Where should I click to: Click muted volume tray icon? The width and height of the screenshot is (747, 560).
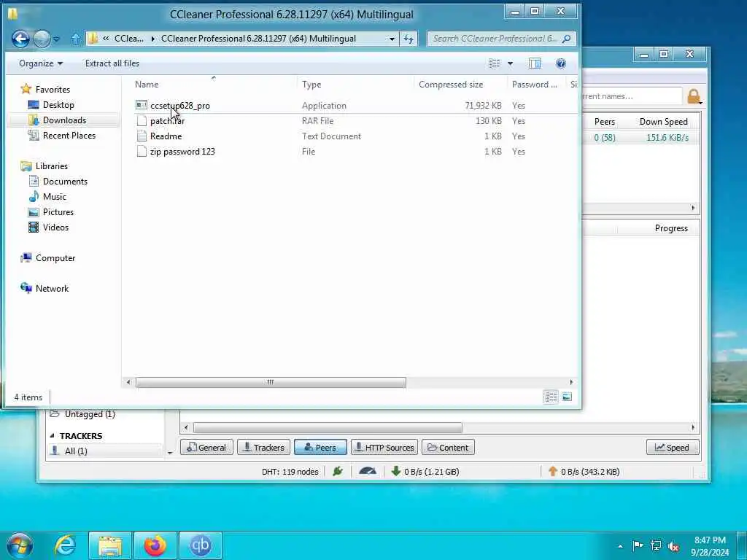click(673, 546)
